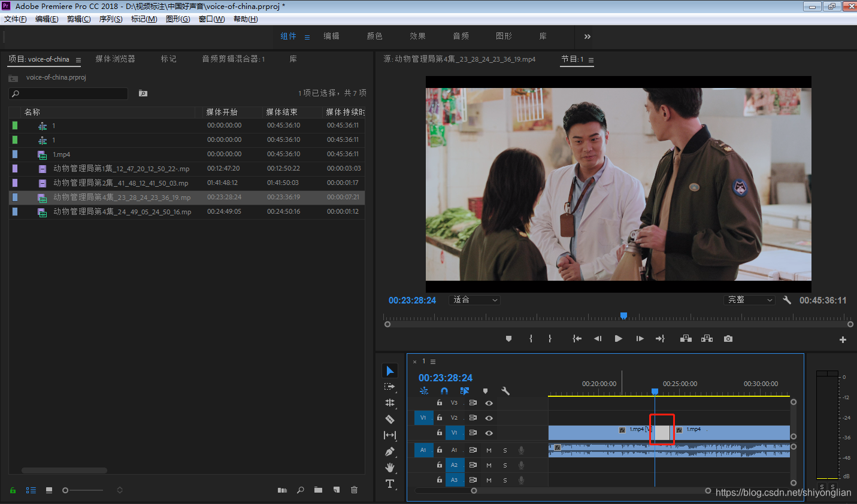Screen dimensions: 857x504
Task: Select the Selection tool arrow
Action: (390, 371)
